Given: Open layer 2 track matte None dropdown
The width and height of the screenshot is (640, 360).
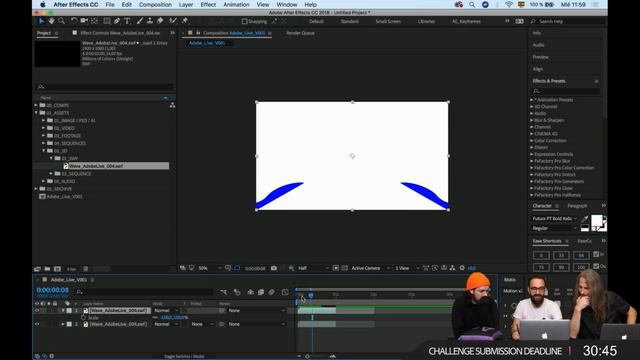Looking at the screenshot, I should (202, 324).
